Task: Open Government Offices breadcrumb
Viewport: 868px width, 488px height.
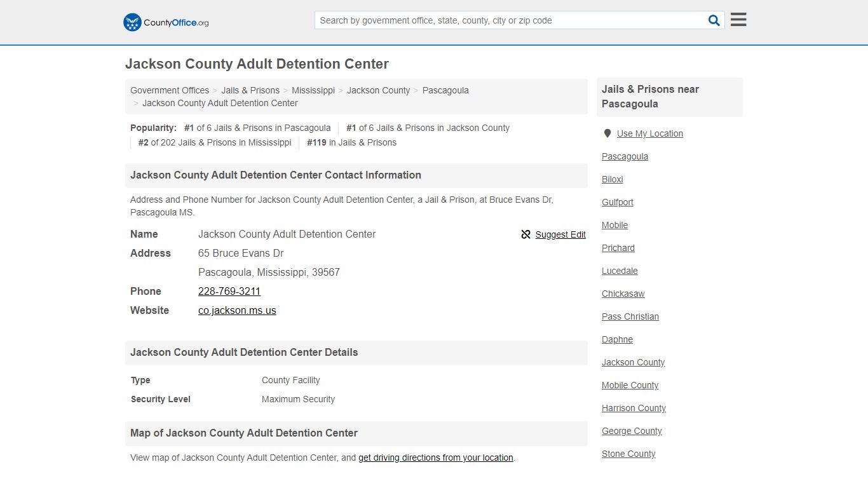Action: tap(170, 90)
